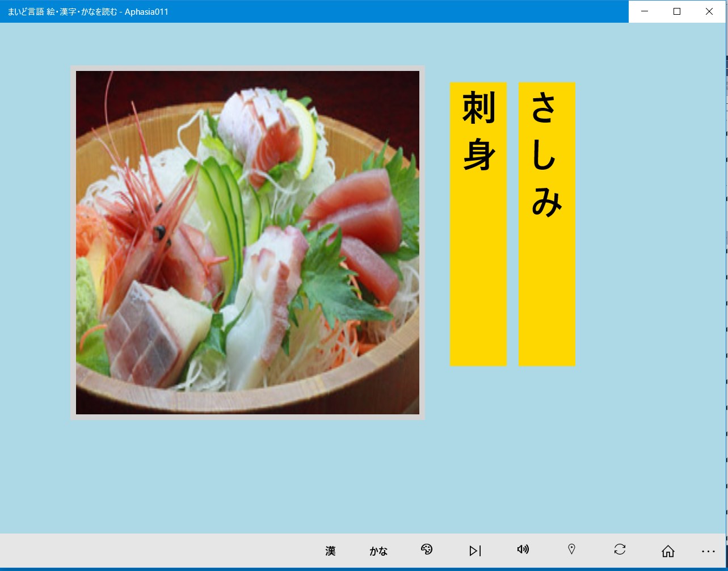Click the sashimi photo
Screen dimensions: 728x571
pyautogui.click(x=247, y=242)
